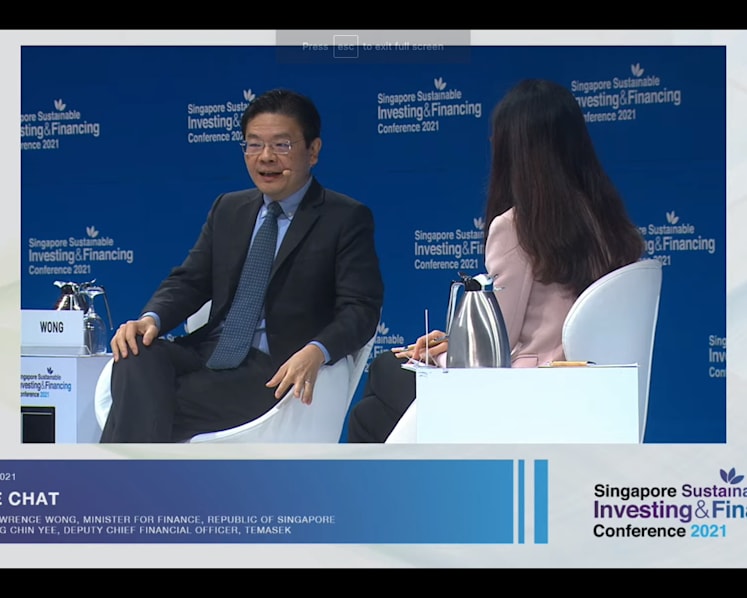The width and height of the screenshot is (747, 598).
Task: Click the 'Deputy Chief Financial Officer, Temasek' caption
Action: [177, 530]
